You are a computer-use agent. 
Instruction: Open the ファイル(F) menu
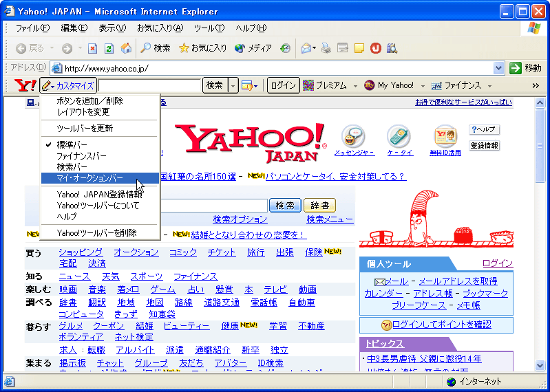tap(32, 28)
